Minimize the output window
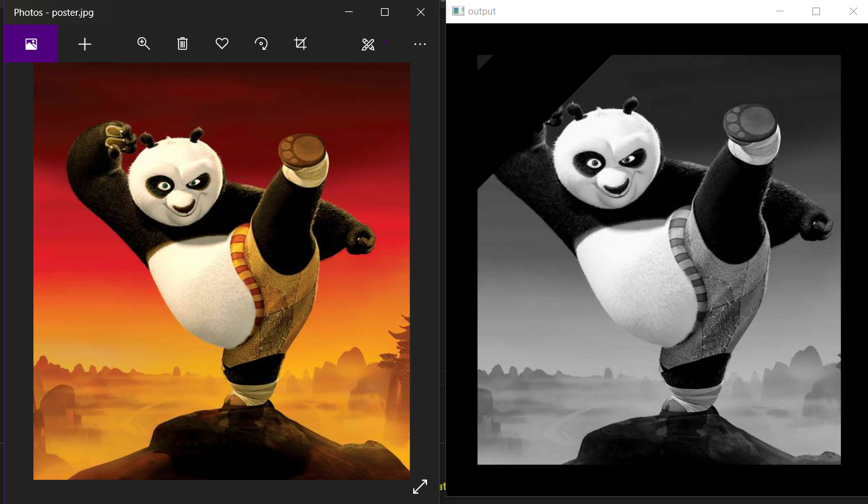Screen dimensions: 868x504 [780, 11]
